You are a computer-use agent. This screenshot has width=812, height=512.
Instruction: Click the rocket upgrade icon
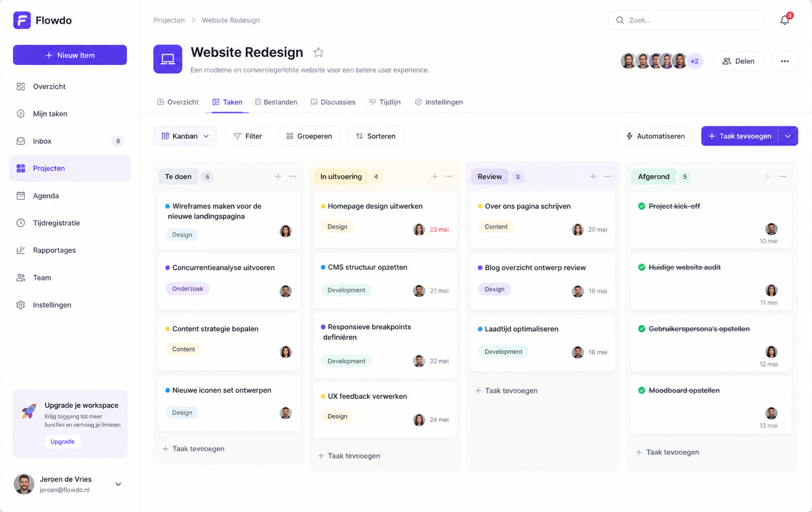[x=29, y=411]
